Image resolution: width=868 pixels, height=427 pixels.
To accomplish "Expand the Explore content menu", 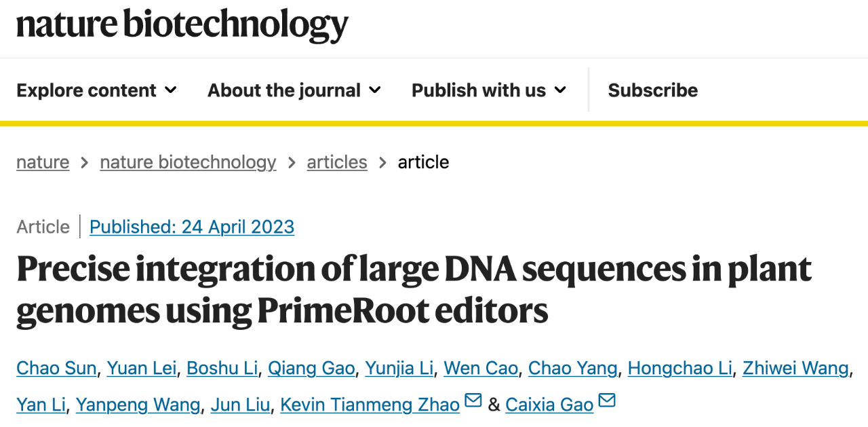I will pyautogui.click(x=96, y=90).
